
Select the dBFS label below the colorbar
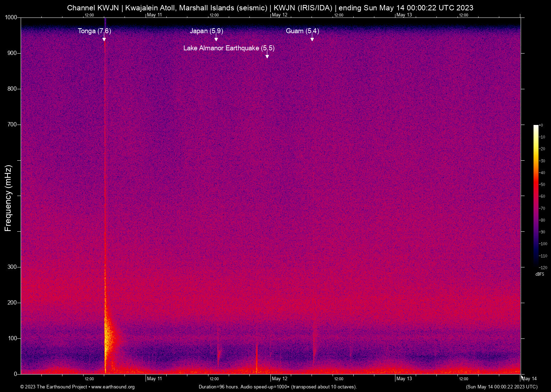[x=540, y=274]
